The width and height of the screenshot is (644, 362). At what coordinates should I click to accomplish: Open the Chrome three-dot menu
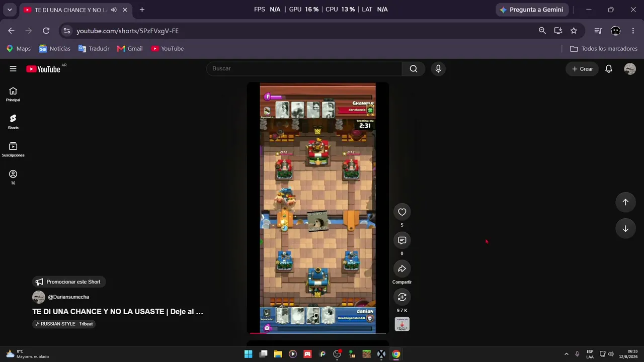coord(633,31)
